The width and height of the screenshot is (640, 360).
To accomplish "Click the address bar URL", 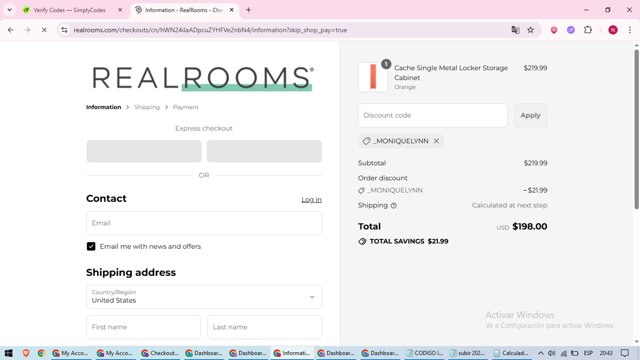I will pos(210,30).
